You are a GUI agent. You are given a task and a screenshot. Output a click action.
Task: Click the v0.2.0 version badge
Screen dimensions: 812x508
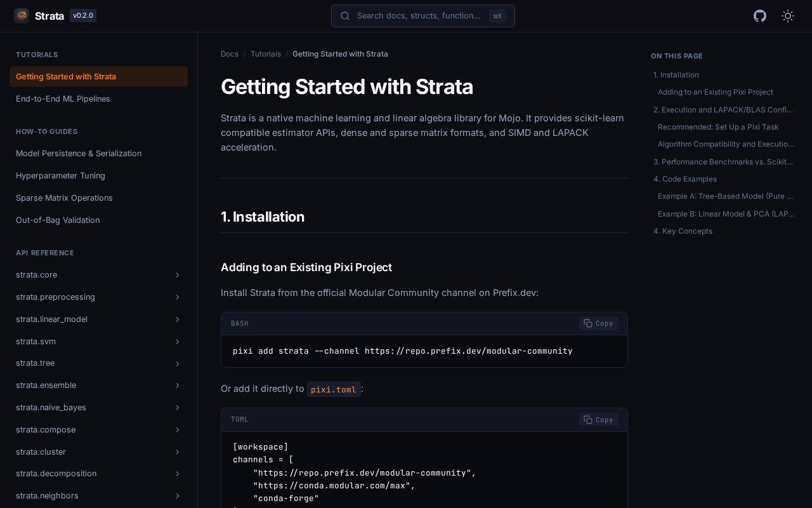point(83,15)
